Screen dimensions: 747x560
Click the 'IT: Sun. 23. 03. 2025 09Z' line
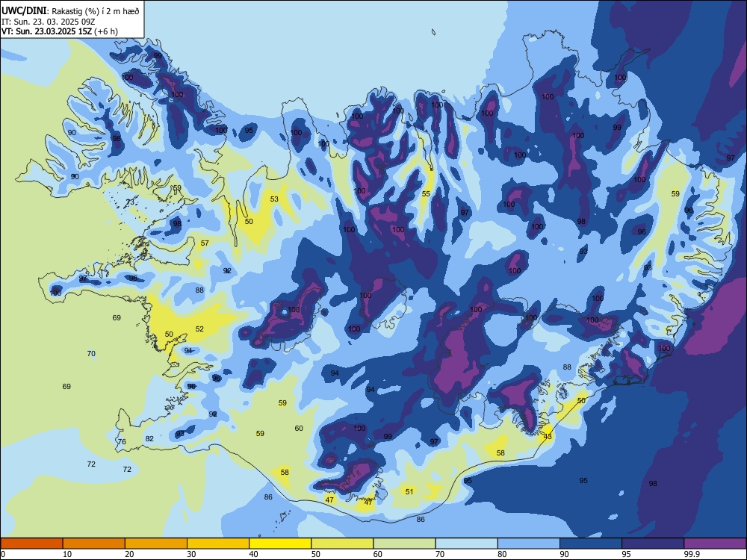(48, 22)
